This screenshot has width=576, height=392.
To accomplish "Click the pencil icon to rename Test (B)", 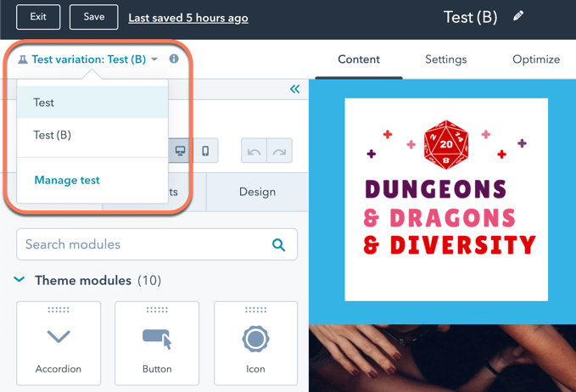I will tap(518, 16).
